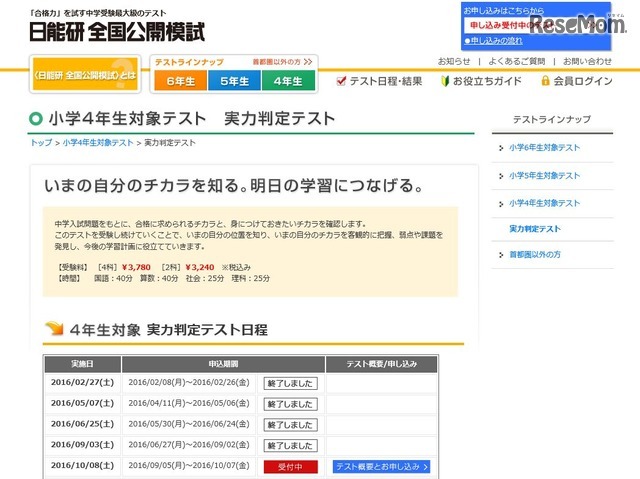Open the 5年生 test lineup tab
The height and width of the screenshot is (479, 640).
(x=235, y=81)
